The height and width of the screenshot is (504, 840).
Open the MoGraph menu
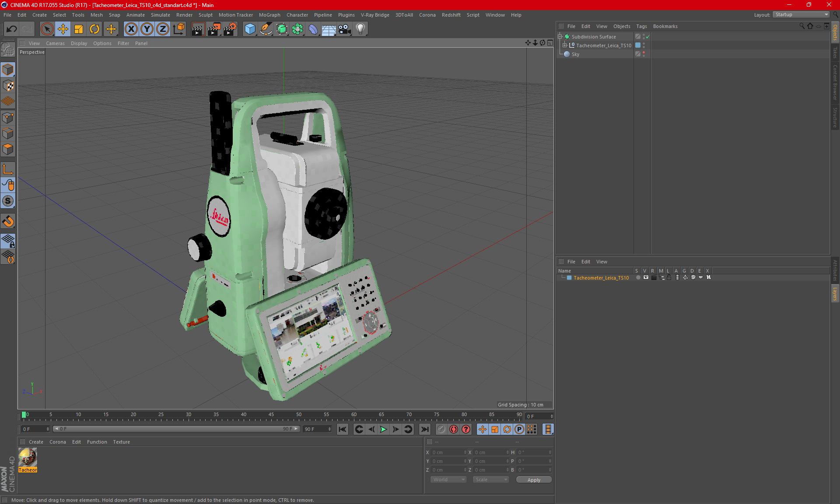coord(269,15)
